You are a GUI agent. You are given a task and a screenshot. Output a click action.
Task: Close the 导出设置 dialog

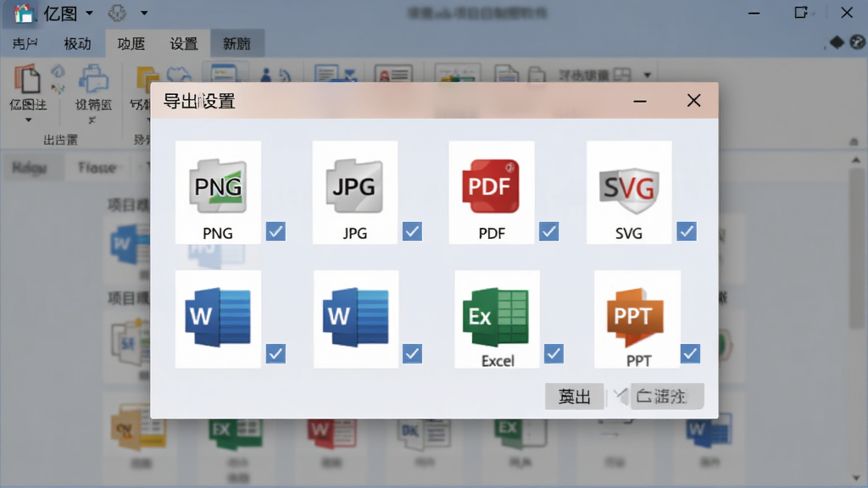point(693,101)
